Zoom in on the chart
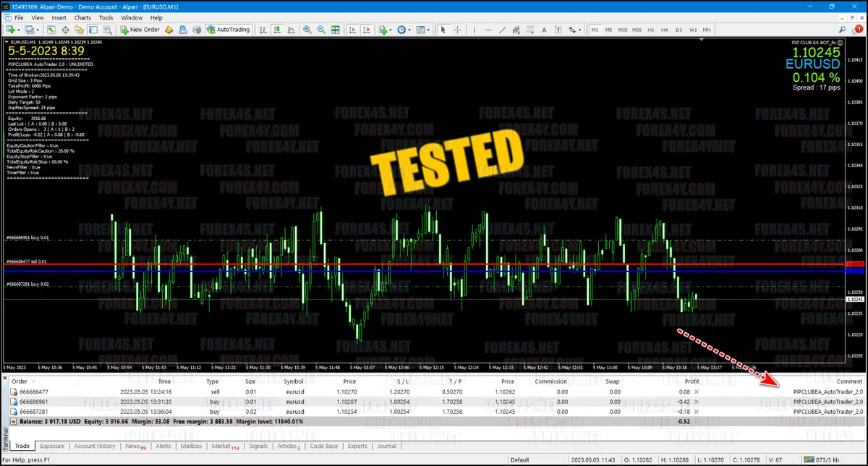Image resolution: width=868 pixels, height=466 pixels. pos(307,30)
